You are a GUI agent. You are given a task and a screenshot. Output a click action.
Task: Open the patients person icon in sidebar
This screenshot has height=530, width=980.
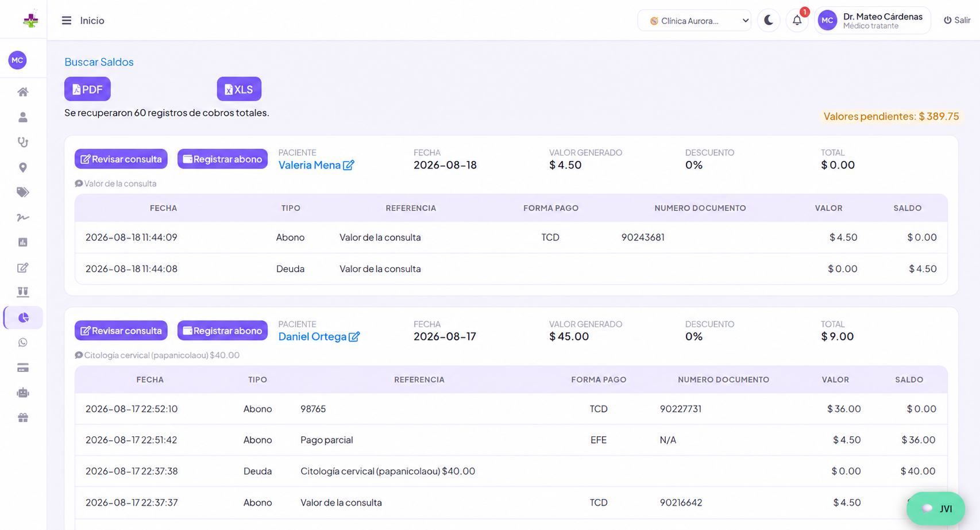pyautogui.click(x=23, y=117)
